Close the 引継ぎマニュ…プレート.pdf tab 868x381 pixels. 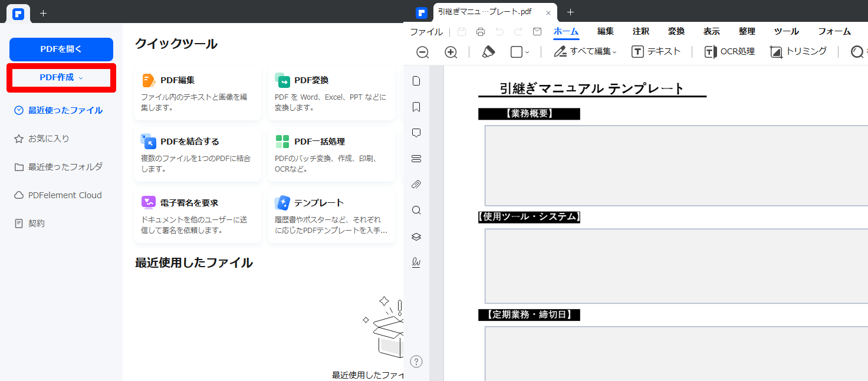click(548, 13)
